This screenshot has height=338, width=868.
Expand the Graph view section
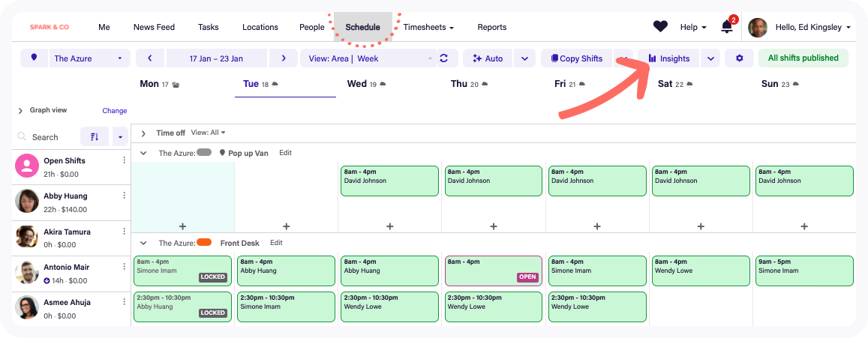point(20,111)
